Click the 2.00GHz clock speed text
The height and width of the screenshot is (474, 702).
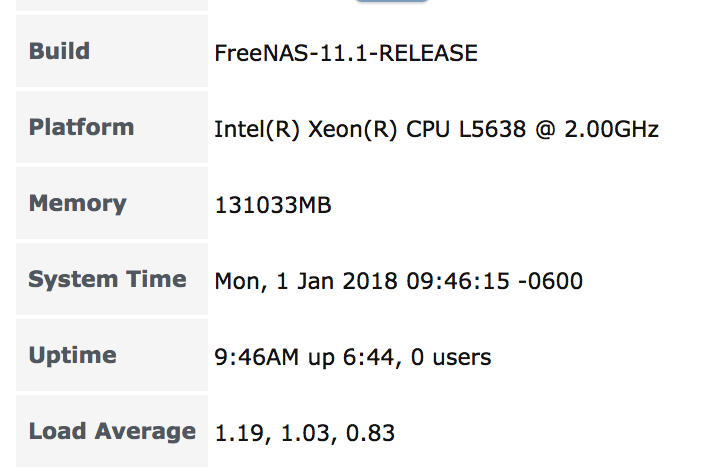pyautogui.click(x=611, y=129)
